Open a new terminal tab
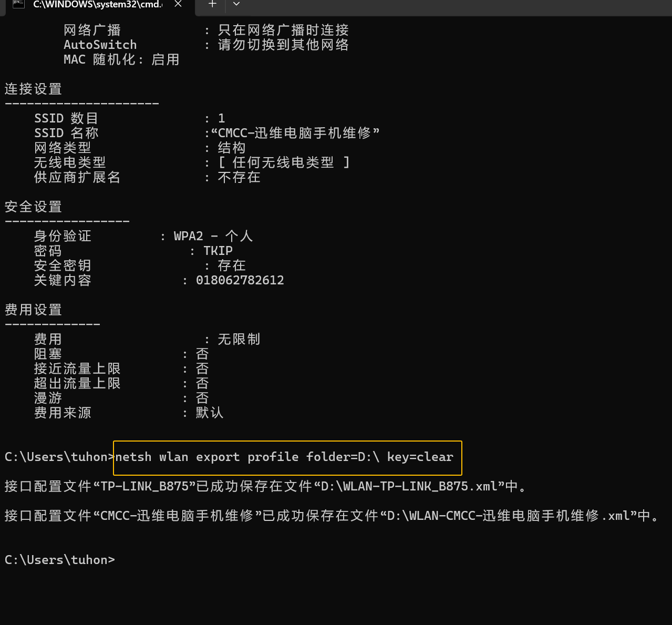The image size is (672, 625). pyautogui.click(x=212, y=4)
